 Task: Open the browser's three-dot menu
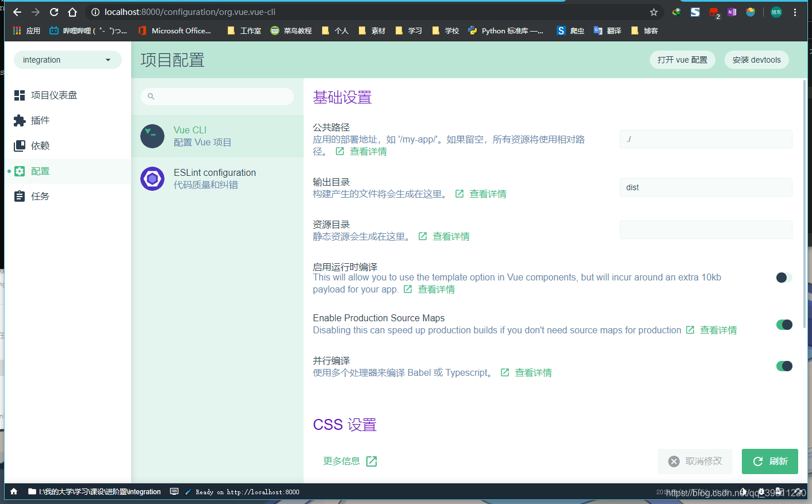[795, 12]
